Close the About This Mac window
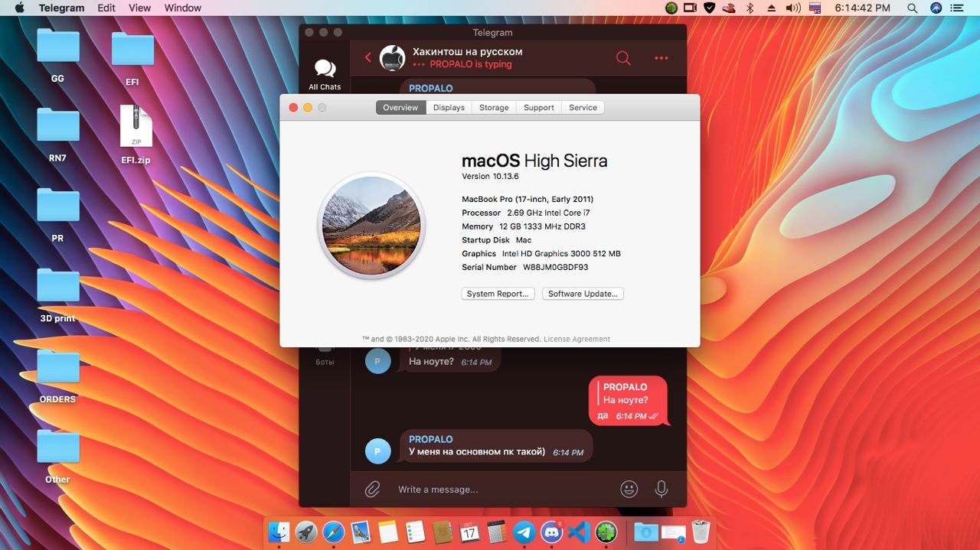Image resolution: width=980 pixels, height=550 pixels. pos(293,108)
